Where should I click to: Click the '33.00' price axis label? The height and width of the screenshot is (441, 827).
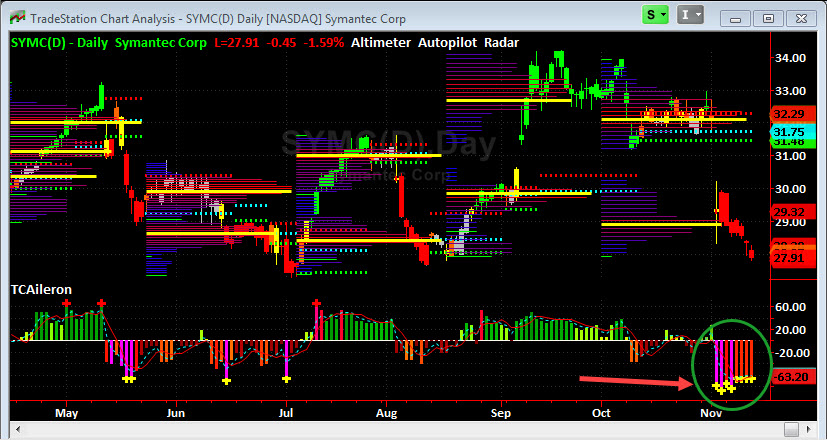[791, 91]
